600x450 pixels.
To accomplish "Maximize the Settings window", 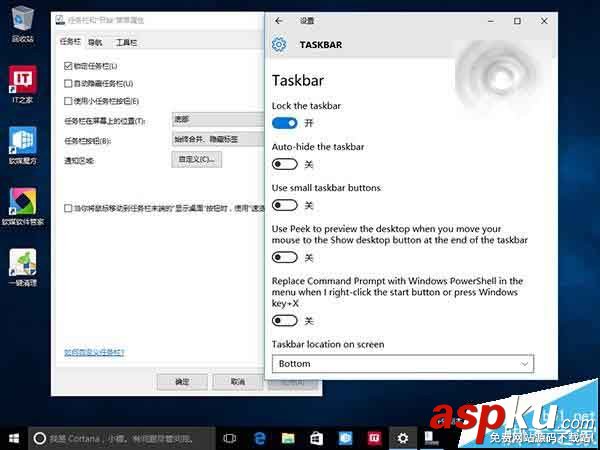I will [x=517, y=21].
